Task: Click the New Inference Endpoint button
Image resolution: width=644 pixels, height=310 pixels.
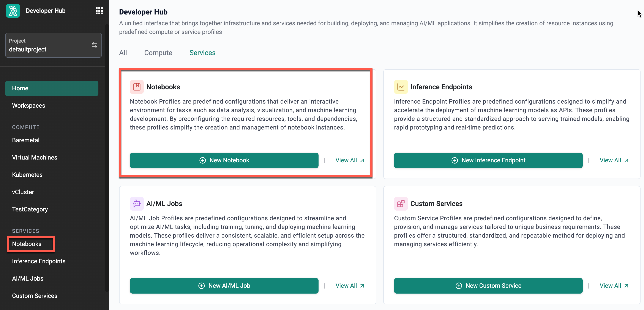Action: tap(488, 160)
